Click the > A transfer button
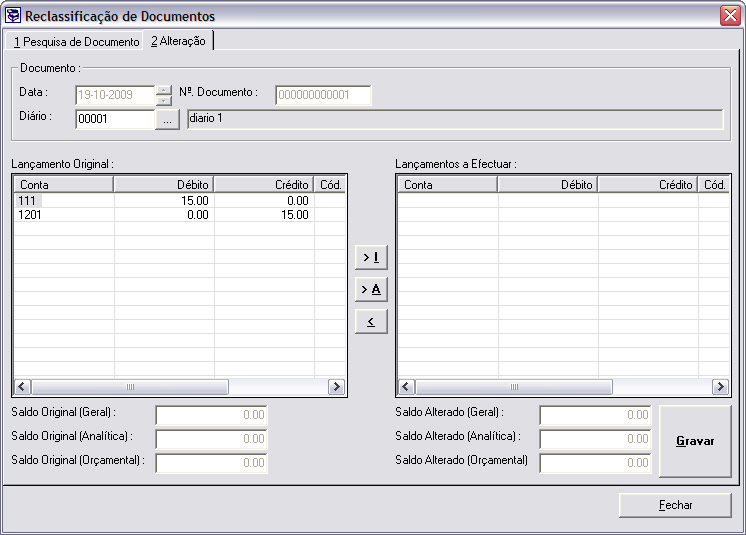Viewport: 746px width, 535px height. click(371, 289)
